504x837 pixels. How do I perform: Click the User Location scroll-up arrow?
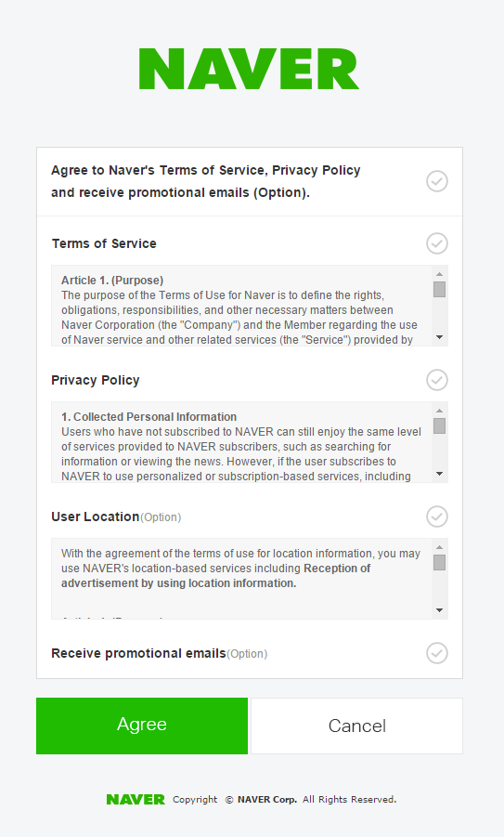439,548
